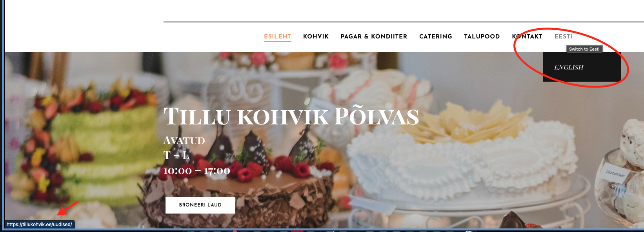Switch site language to ENGLISH

[569, 68]
